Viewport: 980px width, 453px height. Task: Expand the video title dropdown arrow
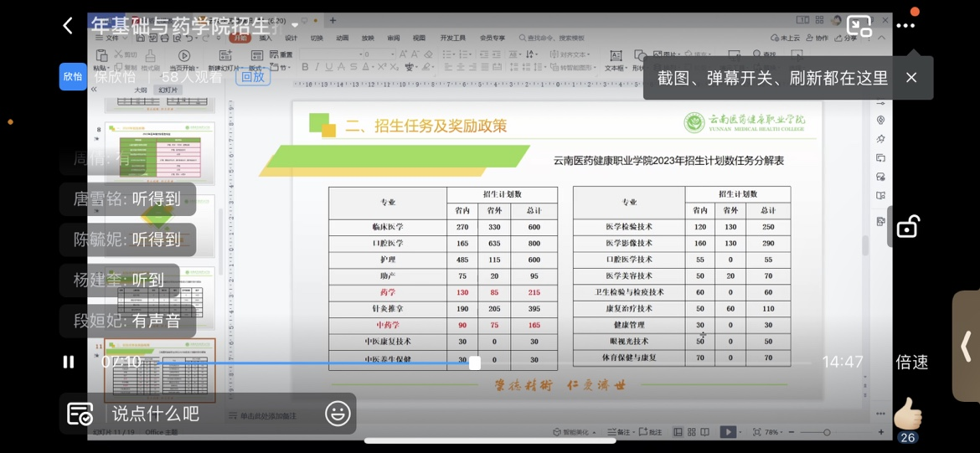coord(295,27)
